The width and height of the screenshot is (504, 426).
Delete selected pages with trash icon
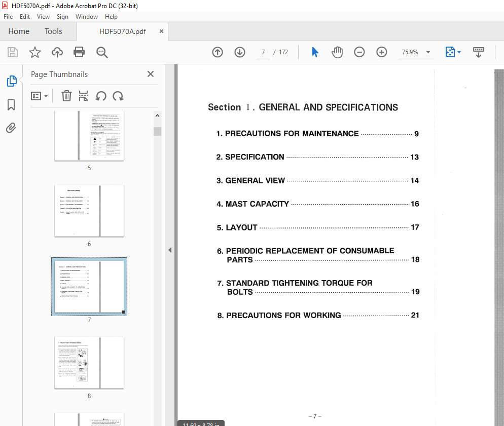[66, 96]
